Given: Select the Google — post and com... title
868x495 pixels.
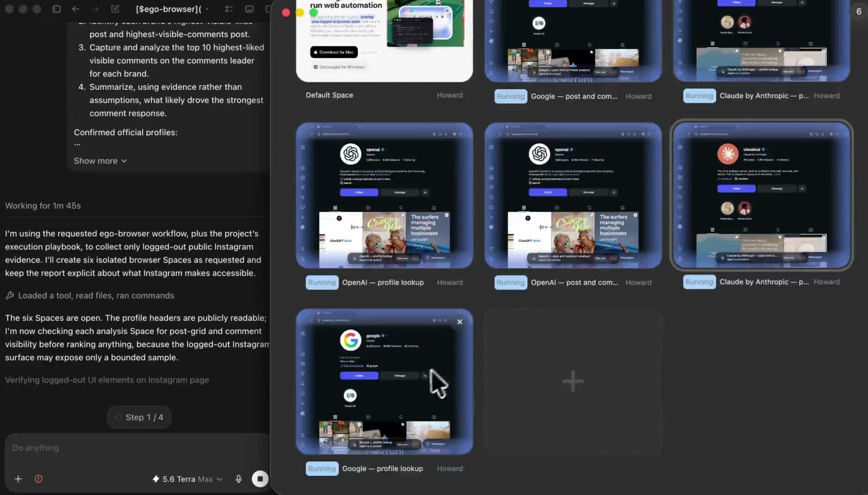Looking at the screenshot, I should click(x=574, y=97).
